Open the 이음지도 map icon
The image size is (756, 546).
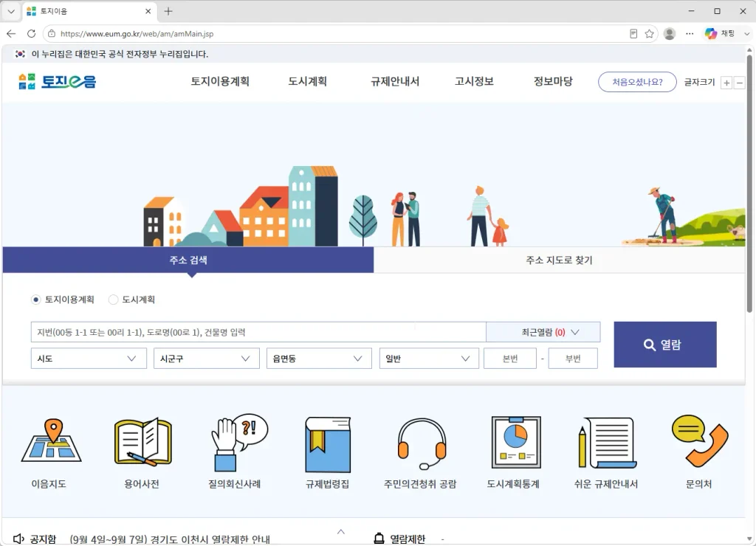tap(52, 440)
